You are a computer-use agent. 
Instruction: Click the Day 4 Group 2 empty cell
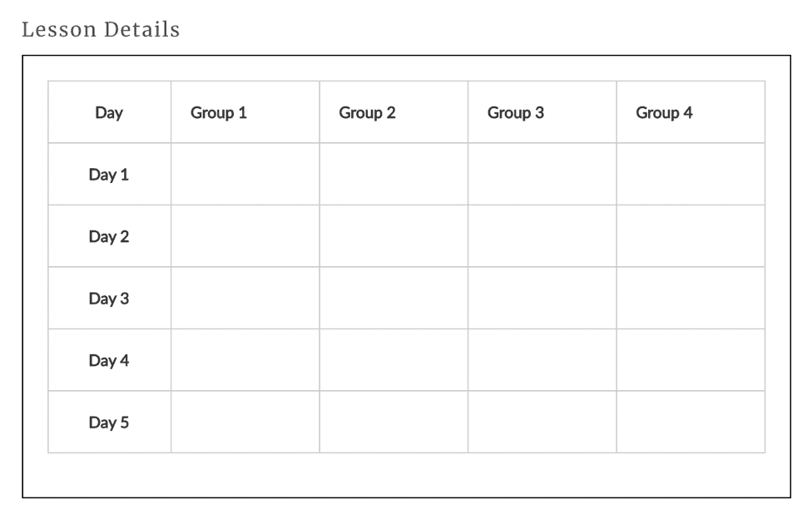394,360
